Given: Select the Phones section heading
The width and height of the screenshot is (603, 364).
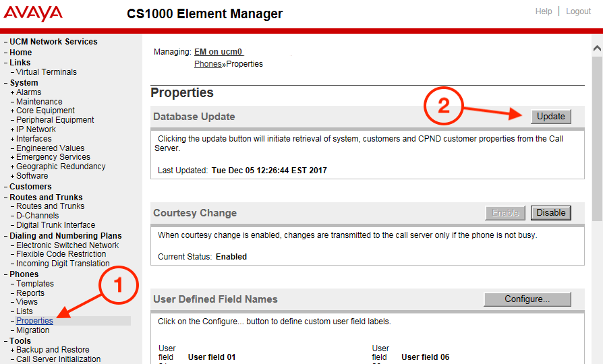Looking at the screenshot, I should [x=24, y=274].
